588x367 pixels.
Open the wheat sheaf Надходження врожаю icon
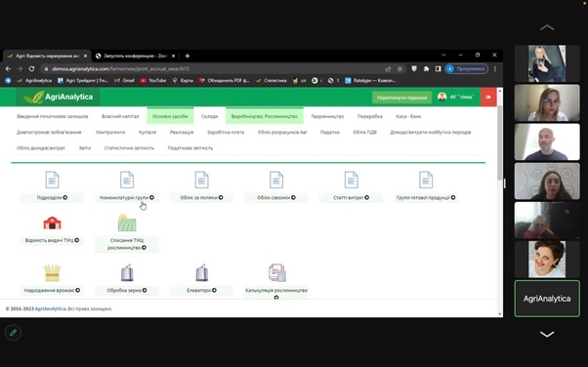pyautogui.click(x=52, y=273)
